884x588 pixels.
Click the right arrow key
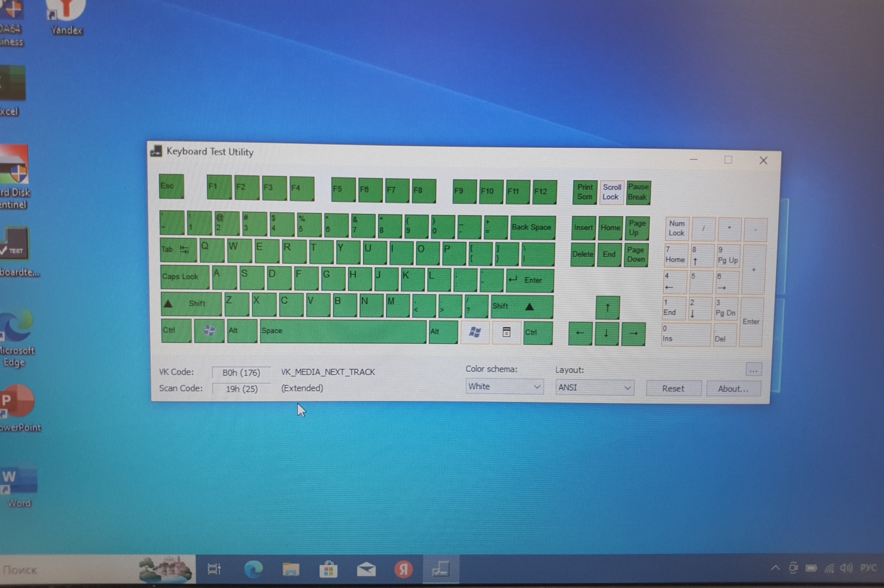tap(633, 333)
